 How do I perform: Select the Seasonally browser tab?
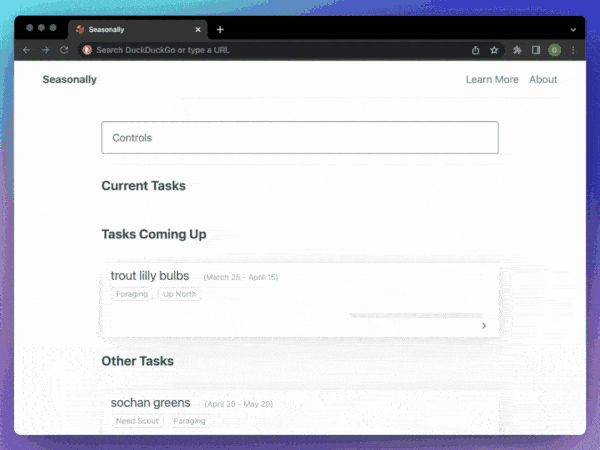click(138, 29)
